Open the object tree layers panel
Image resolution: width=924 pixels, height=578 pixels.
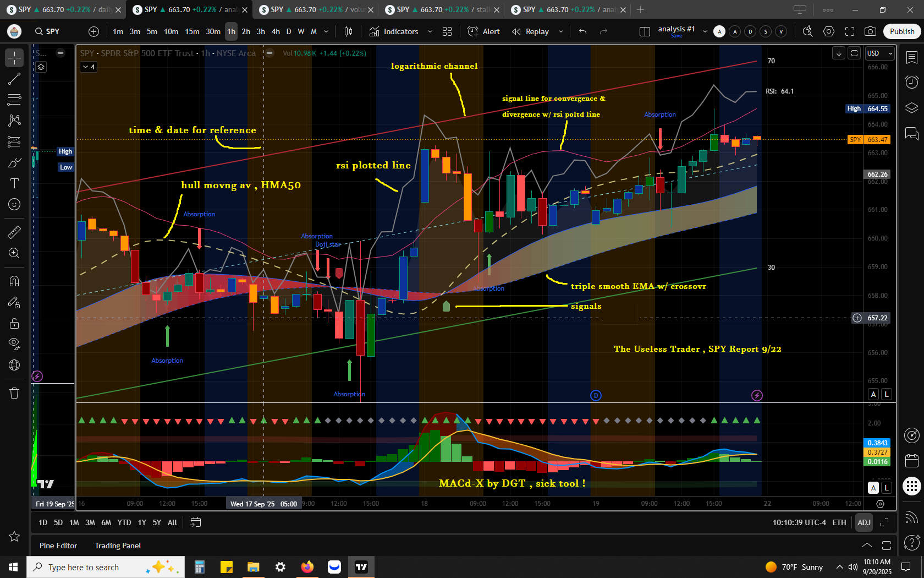(x=911, y=108)
